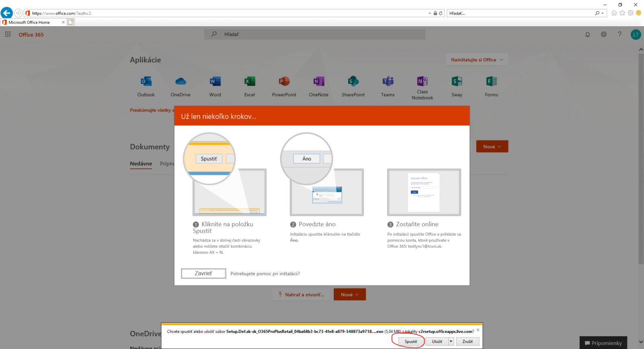Select the Nedávne documents tab
Image resolution: width=644 pixels, height=349 pixels.
pos(141,164)
